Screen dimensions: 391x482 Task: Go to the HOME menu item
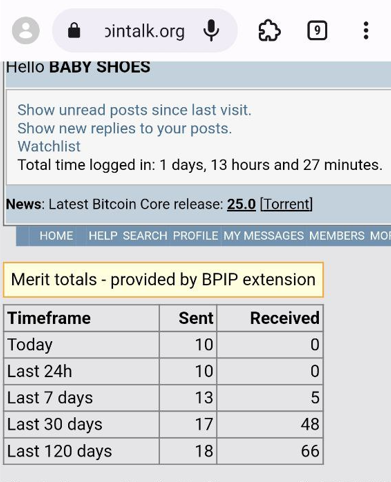click(x=56, y=236)
